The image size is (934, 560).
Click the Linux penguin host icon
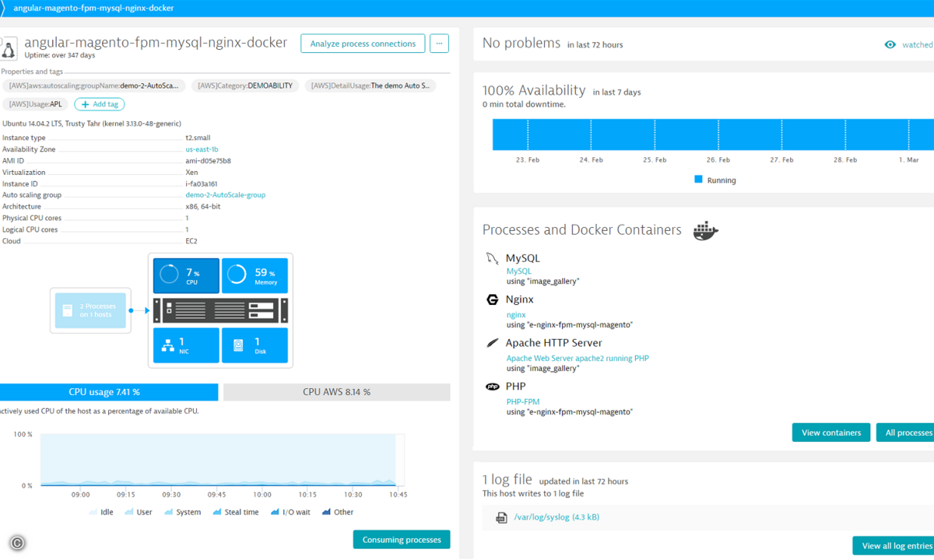(9, 48)
